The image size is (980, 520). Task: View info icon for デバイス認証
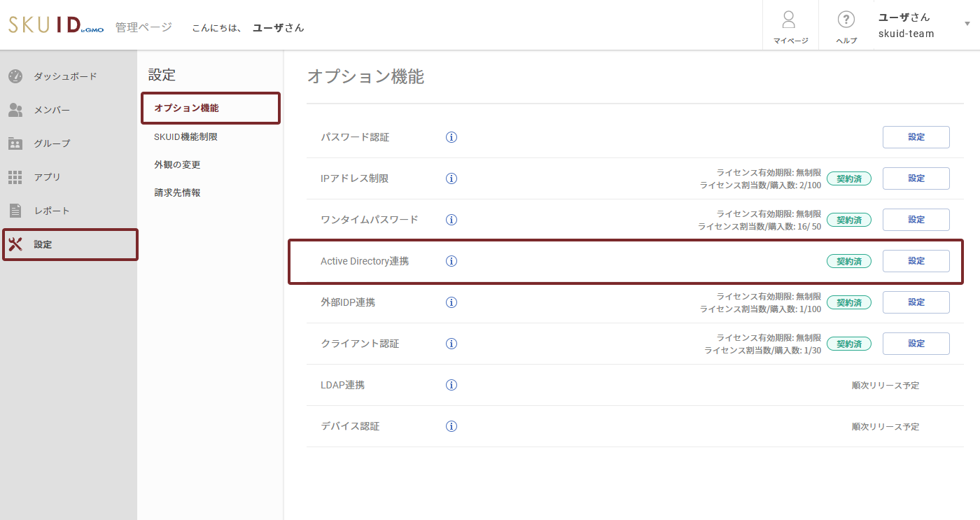[x=451, y=426]
